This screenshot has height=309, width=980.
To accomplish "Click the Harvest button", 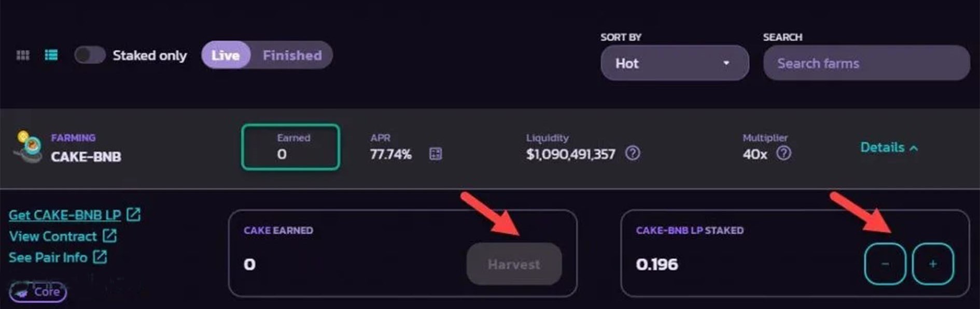I will pyautogui.click(x=514, y=264).
